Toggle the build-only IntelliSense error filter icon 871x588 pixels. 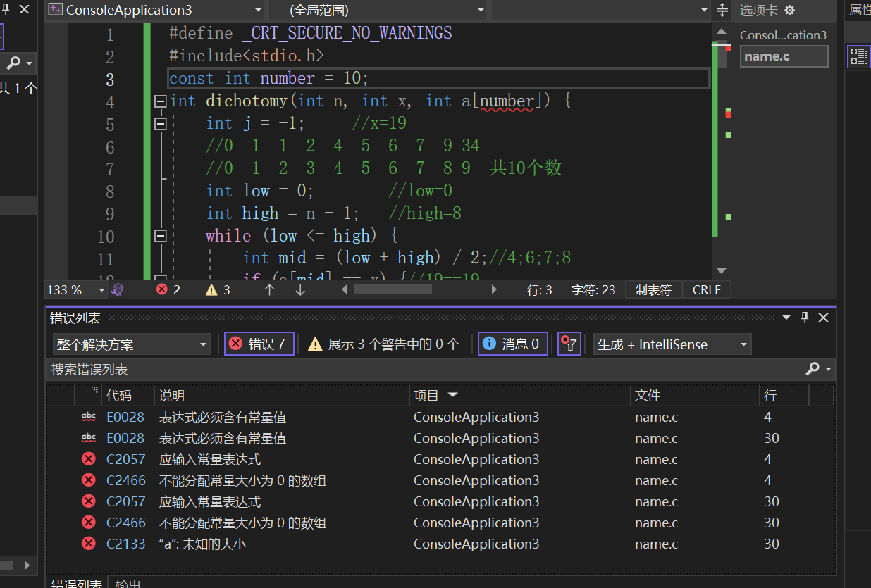tap(569, 344)
